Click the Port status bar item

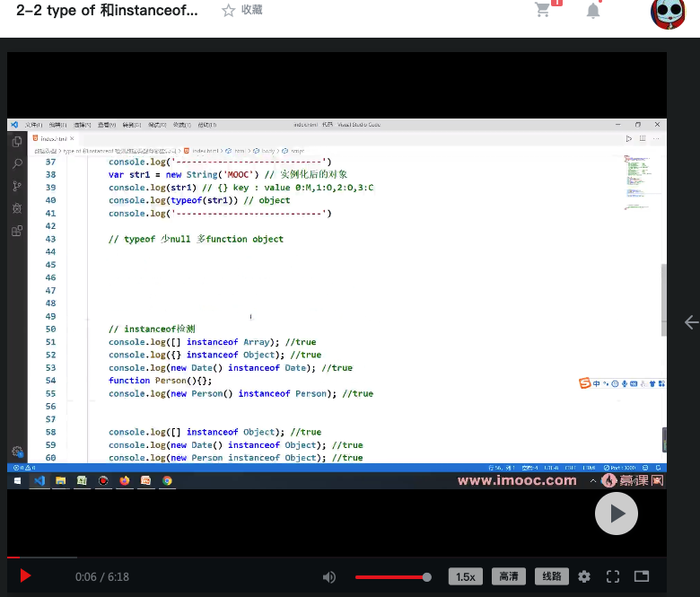click(x=619, y=468)
